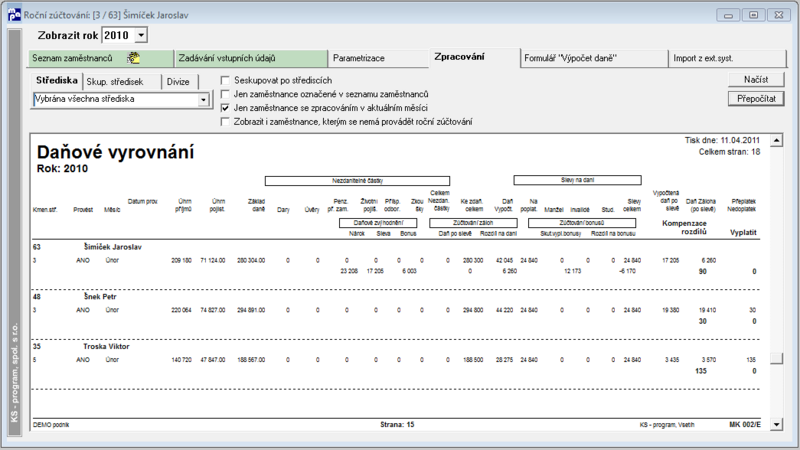Click the Přepočítat button
Image resolution: width=800 pixels, height=450 pixels.
[x=756, y=98]
